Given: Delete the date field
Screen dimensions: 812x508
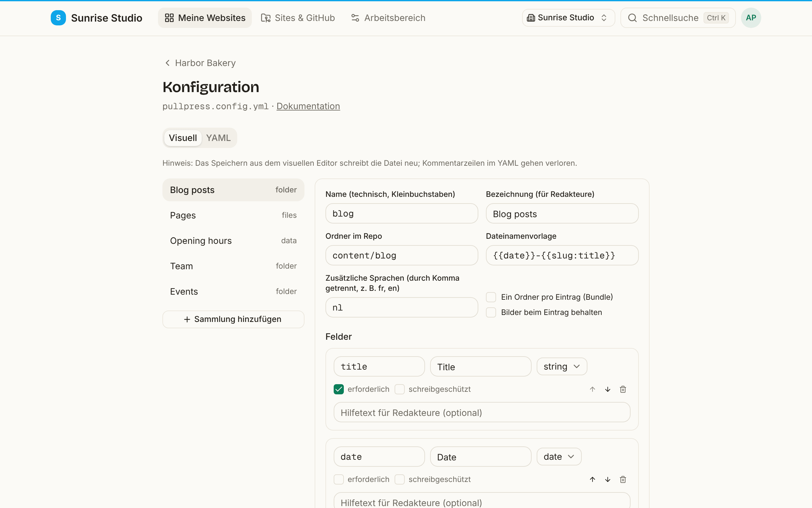Looking at the screenshot, I should 623,479.
